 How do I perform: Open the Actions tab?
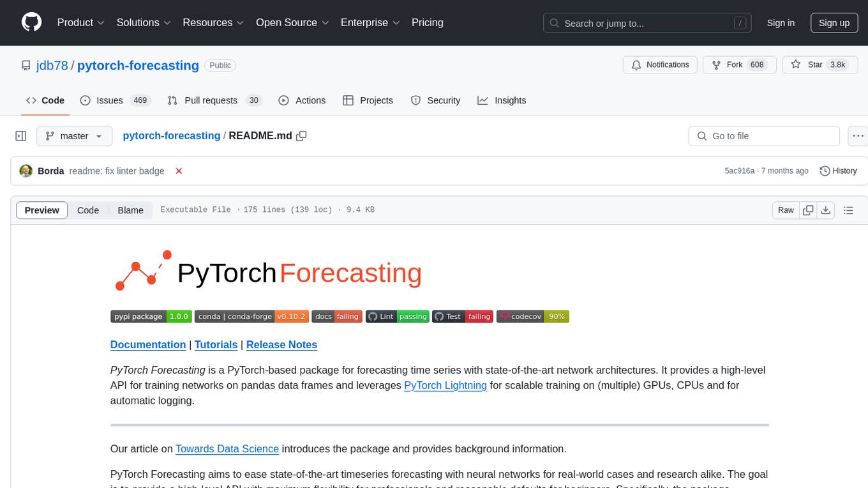point(303,100)
